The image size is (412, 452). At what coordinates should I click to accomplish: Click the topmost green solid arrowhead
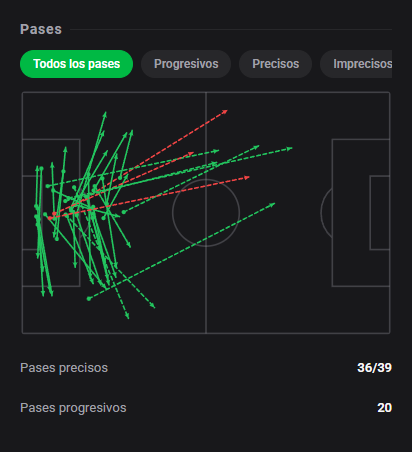105,114
